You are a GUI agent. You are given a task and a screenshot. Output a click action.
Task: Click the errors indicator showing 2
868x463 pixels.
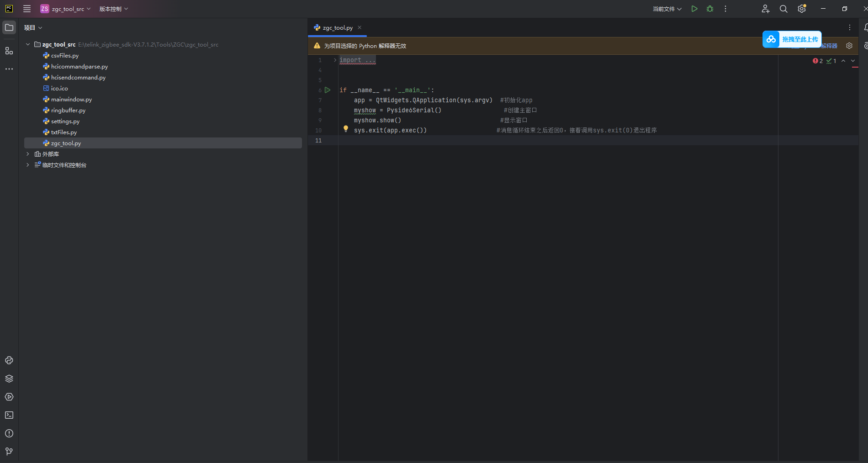click(x=818, y=61)
